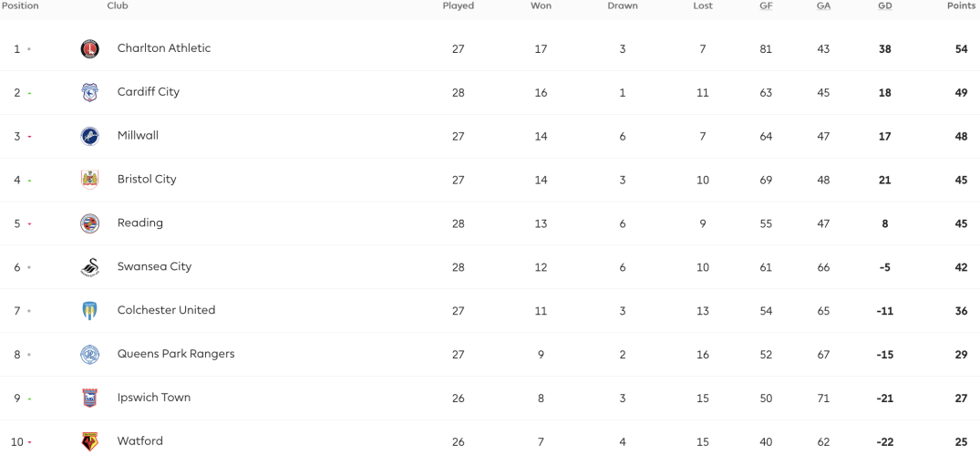Click the Charlton Athletic club crest

click(x=90, y=48)
